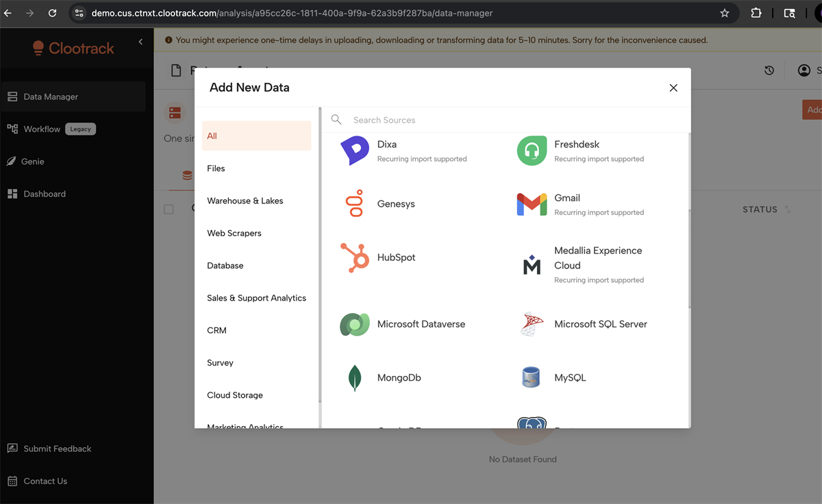Select the Microsoft SQL Server icon

click(532, 324)
